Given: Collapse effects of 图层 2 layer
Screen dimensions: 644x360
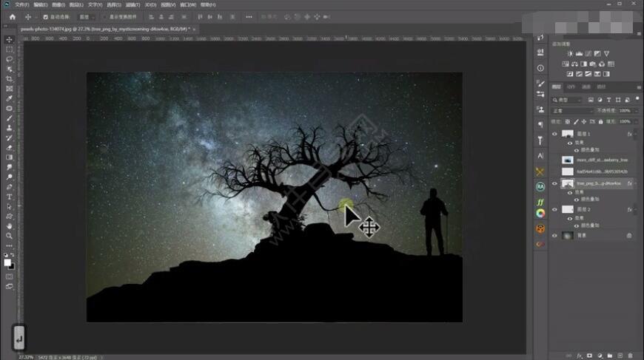Looking at the screenshot, I should coord(636,209).
